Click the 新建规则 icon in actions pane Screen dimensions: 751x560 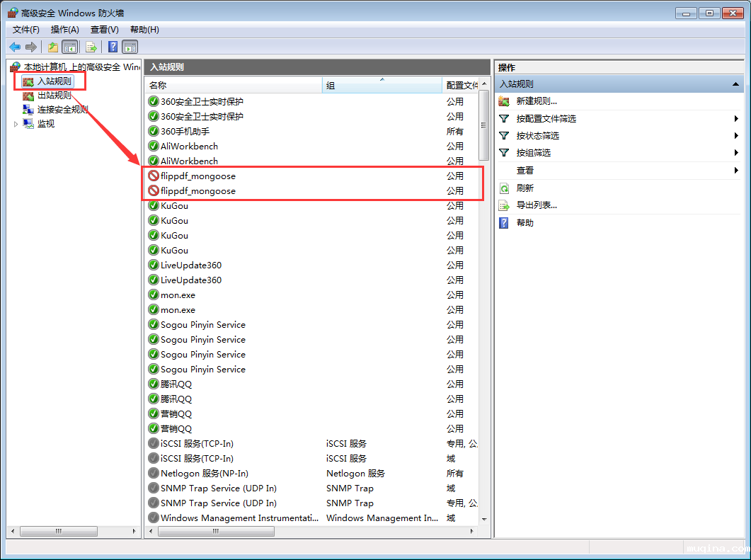coord(504,101)
